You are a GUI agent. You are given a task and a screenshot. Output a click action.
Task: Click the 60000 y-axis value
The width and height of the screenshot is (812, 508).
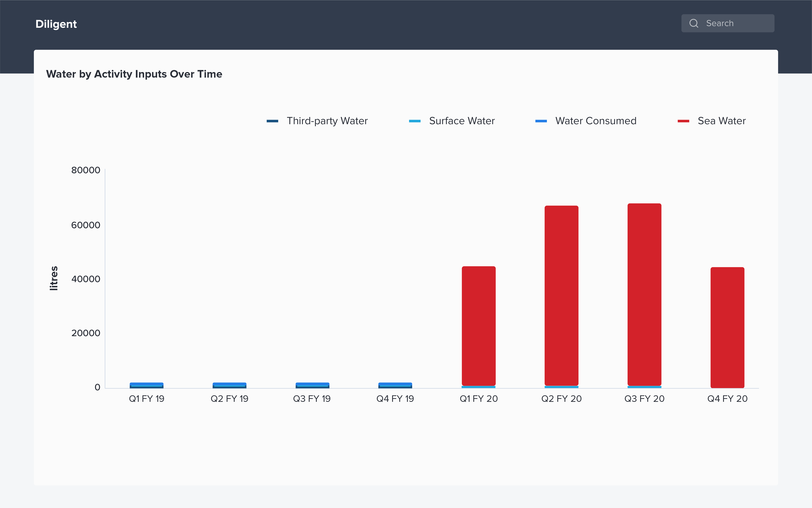86,225
